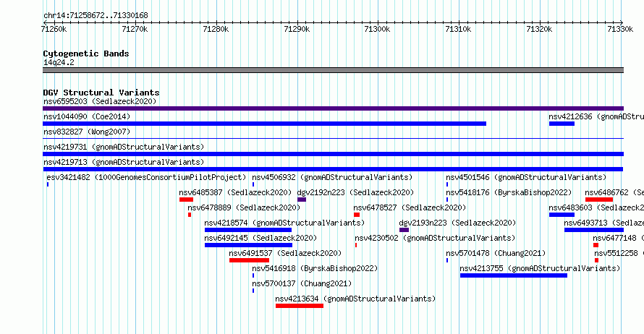Screen dimensions: 644x334
Task: Click the red bar under nsv6485387
Action: [x=186, y=200]
